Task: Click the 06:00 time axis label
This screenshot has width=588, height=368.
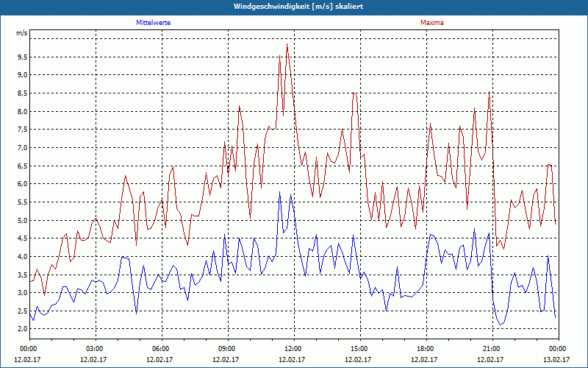Action: pos(162,349)
